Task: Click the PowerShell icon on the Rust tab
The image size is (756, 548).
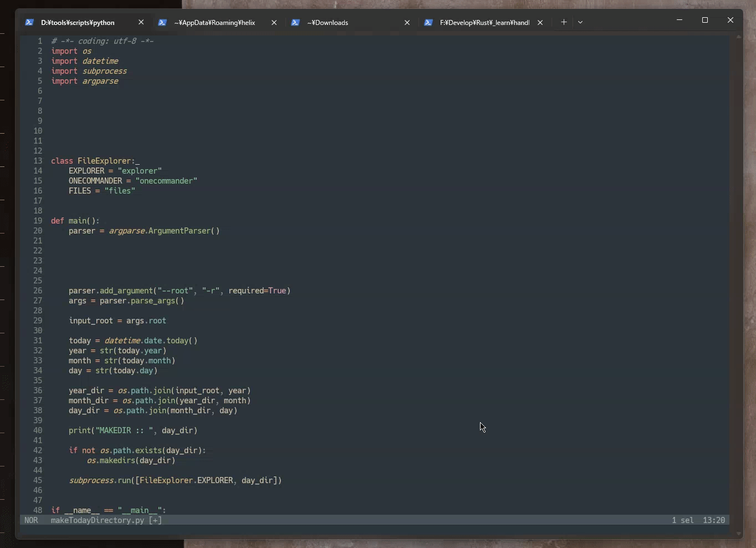Action: point(430,22)
